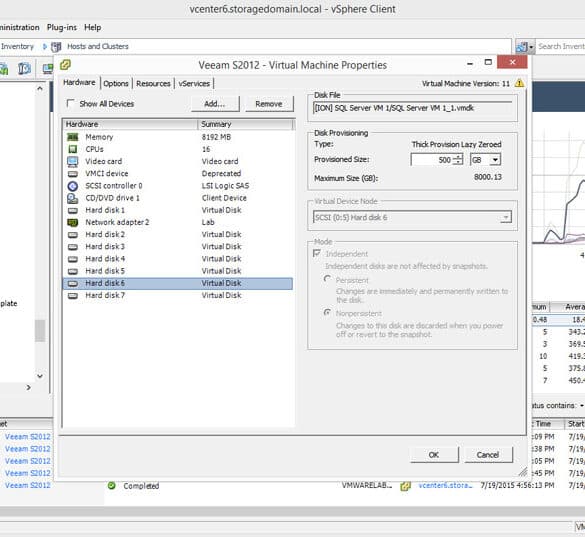Click the Virtual Machine Properties title icon

65,65
